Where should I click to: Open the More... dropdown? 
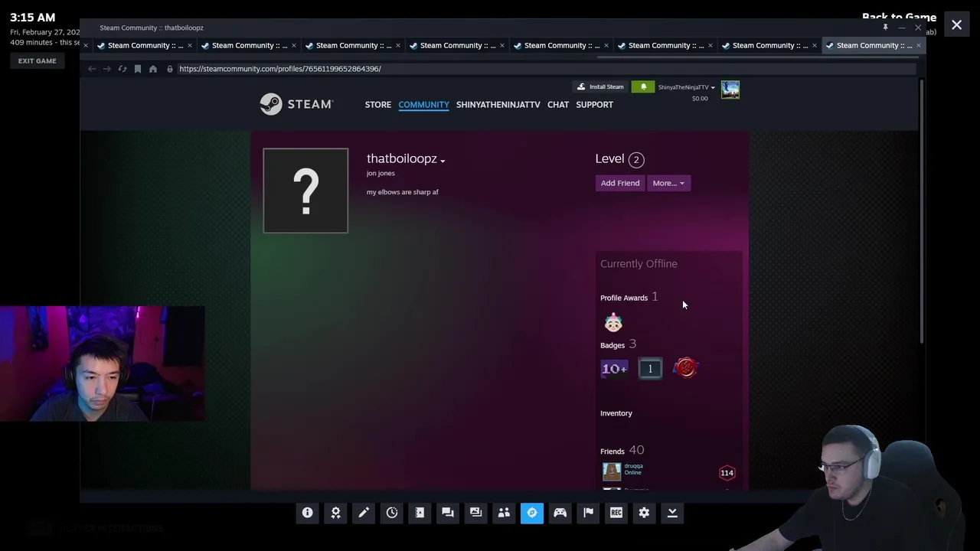coord(668,183)
